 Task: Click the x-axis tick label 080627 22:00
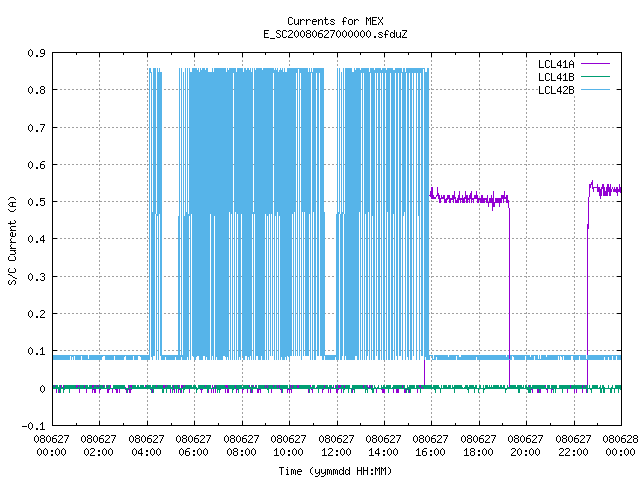point(573,445)
